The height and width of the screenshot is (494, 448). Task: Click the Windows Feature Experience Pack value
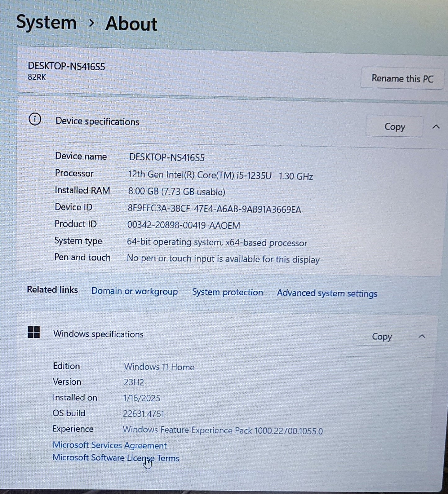[223, 430]
